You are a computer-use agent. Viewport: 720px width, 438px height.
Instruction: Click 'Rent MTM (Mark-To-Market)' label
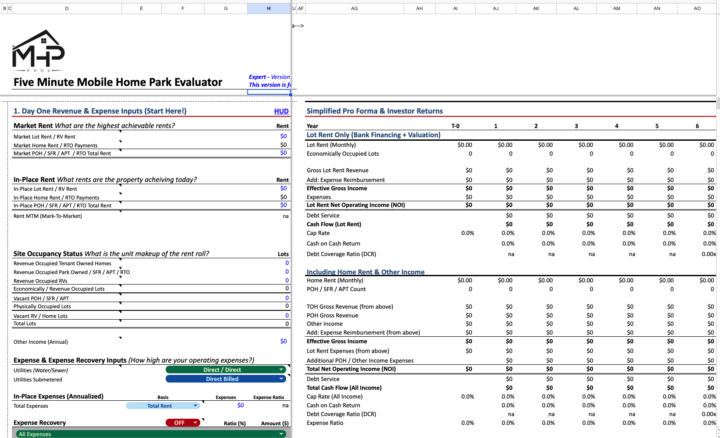pyautogui.click(x=48, y=216)
